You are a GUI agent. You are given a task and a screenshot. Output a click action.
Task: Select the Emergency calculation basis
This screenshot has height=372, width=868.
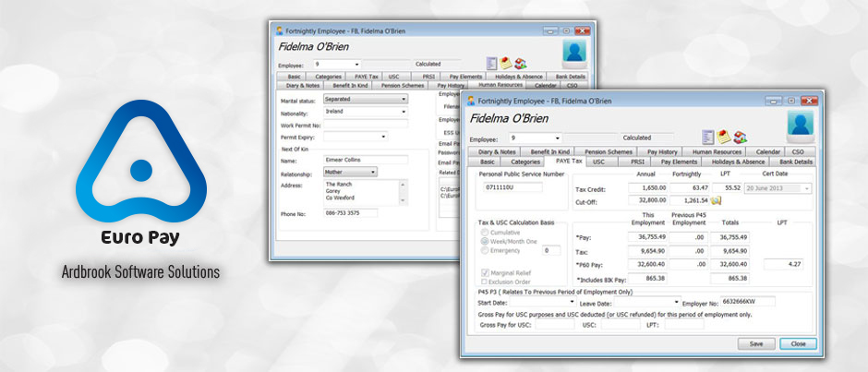[x=485, y=251]
